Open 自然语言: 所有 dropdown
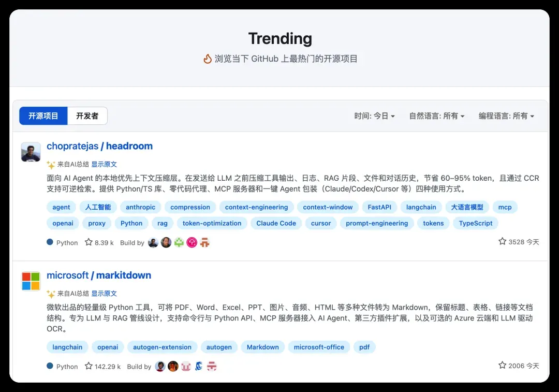This screenshot has height=392, width=559. (x=437, y=116)
